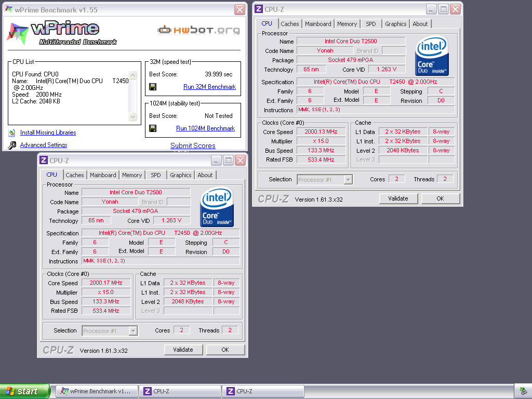This screenshot has height=399, width=532.
Task: Click Intel Core Duo logo in bottom CPU-Z window
Action: 217,207
